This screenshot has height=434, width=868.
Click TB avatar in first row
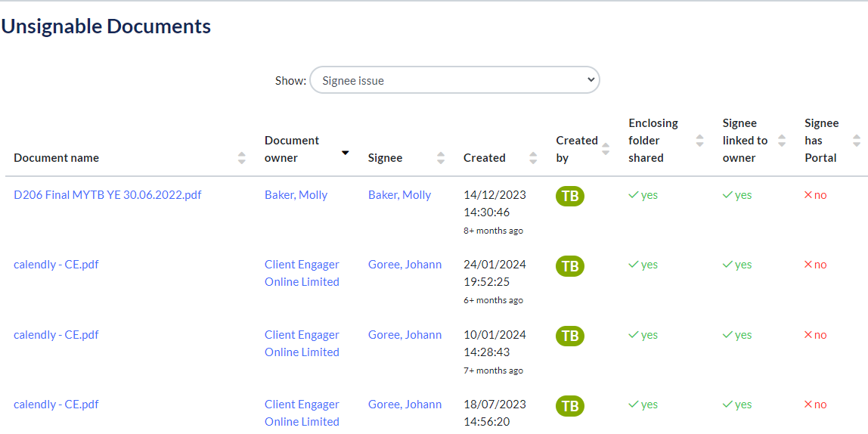point(570,196)
